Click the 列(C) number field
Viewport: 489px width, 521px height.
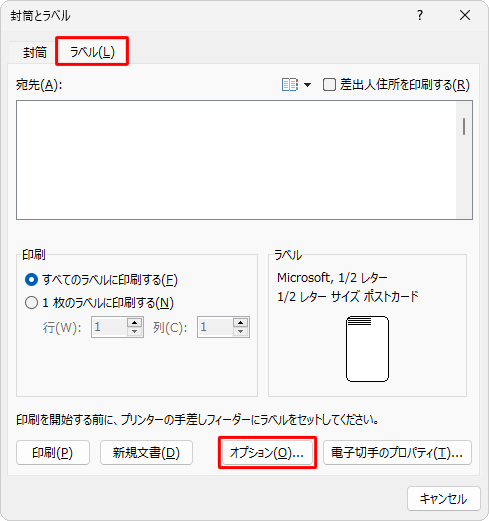click(215, 327)
